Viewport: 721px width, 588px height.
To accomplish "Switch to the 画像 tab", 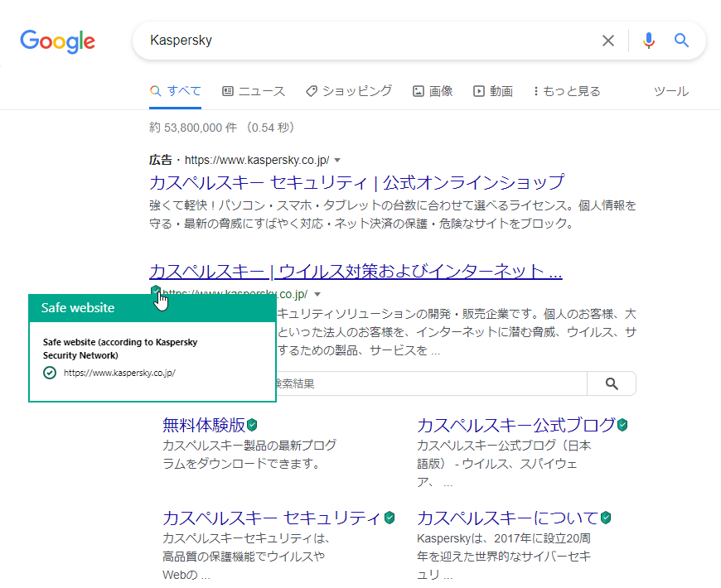I will tap(433, 91).
